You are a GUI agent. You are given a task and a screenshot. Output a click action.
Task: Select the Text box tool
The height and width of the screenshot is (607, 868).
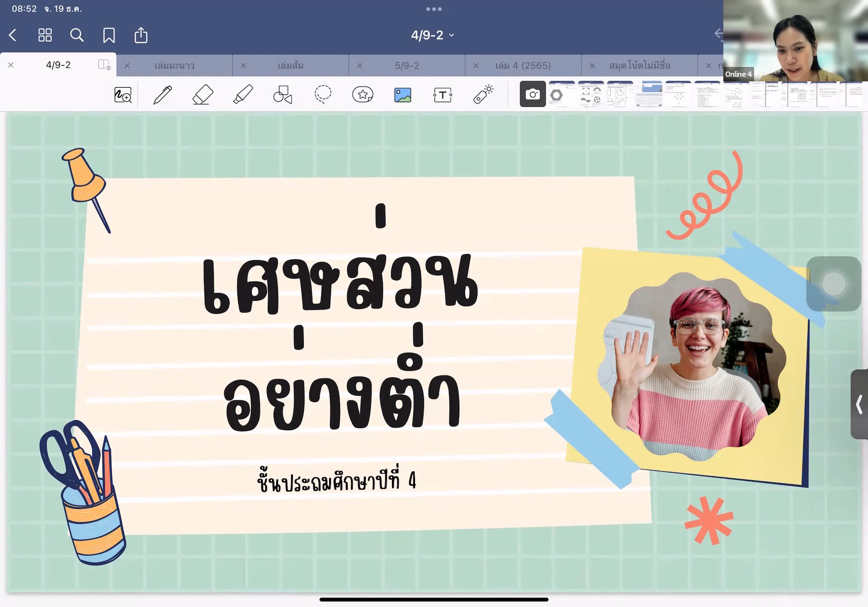click(x=442, y=95)
